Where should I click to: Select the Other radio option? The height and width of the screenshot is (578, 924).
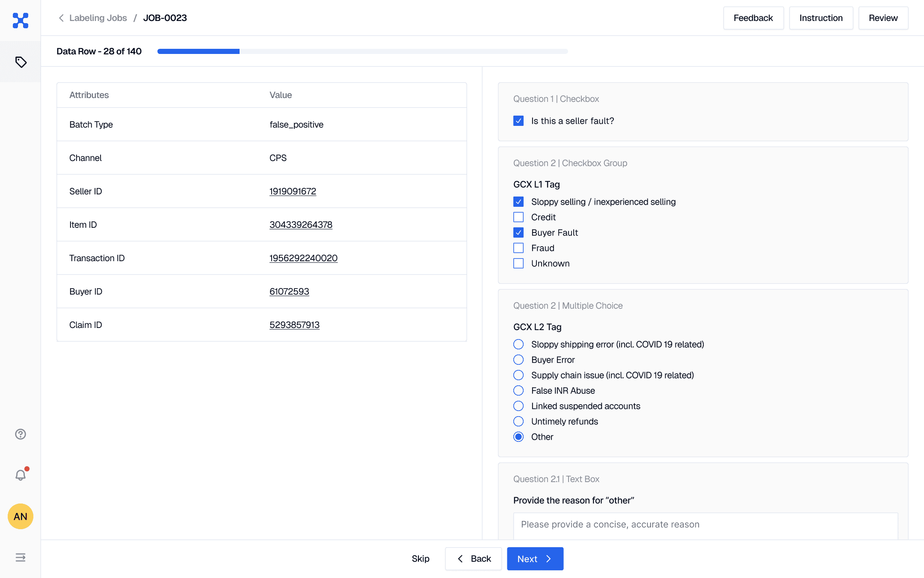[518, 437]
